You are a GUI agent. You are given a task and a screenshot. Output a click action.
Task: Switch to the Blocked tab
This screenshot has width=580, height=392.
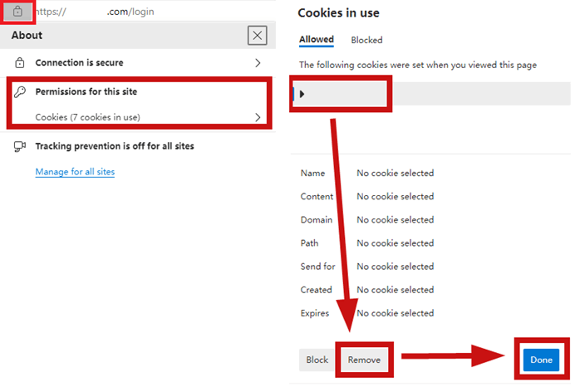[x=366, y=40]
